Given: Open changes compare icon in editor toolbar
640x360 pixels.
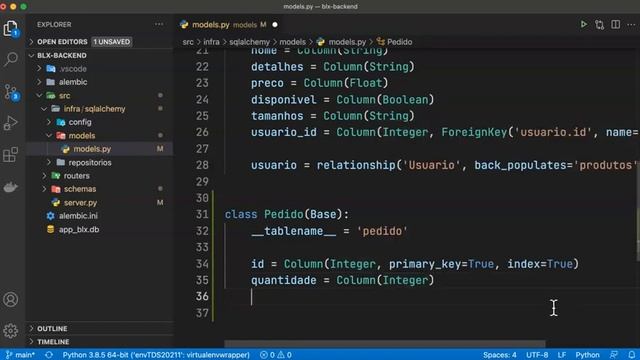Looking at the screenshot, I should (599, 24).
